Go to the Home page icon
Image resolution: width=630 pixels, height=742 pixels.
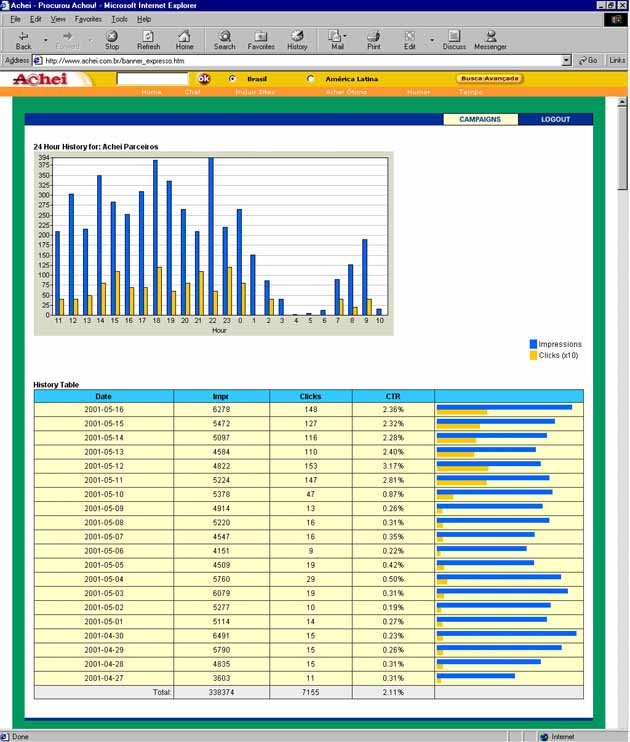(184, 39)
